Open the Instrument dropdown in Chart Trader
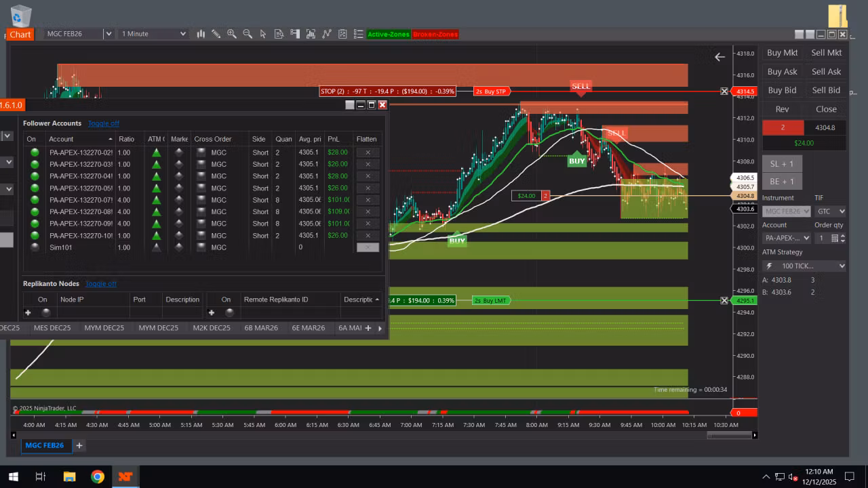Image resolution: width=868 pixels, height=488 pixels. (786, 211)
